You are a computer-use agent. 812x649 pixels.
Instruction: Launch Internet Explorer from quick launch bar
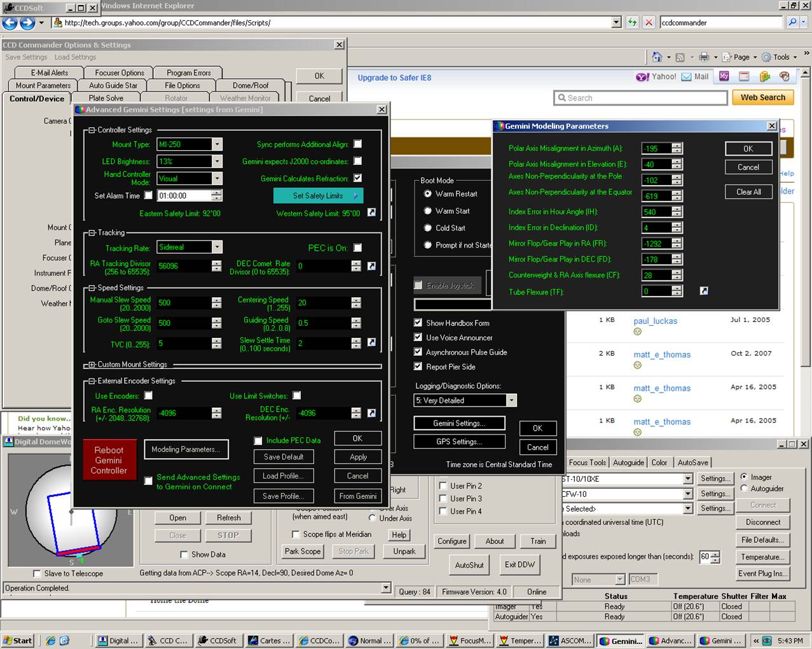tap(51, 641)
